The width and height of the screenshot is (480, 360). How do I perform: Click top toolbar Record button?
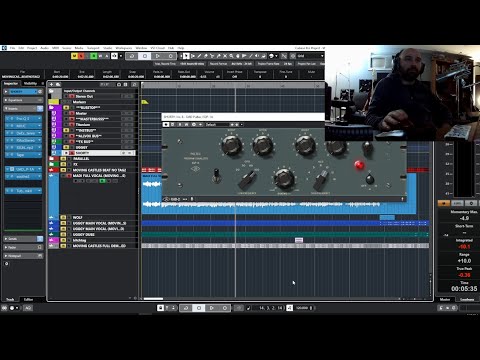point(170,56)
